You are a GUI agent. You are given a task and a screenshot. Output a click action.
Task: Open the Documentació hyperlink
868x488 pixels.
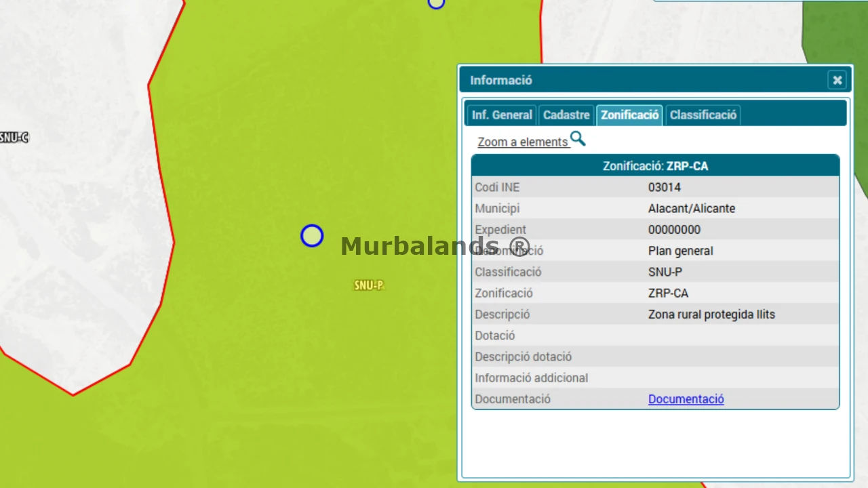(x=686, y=399)
